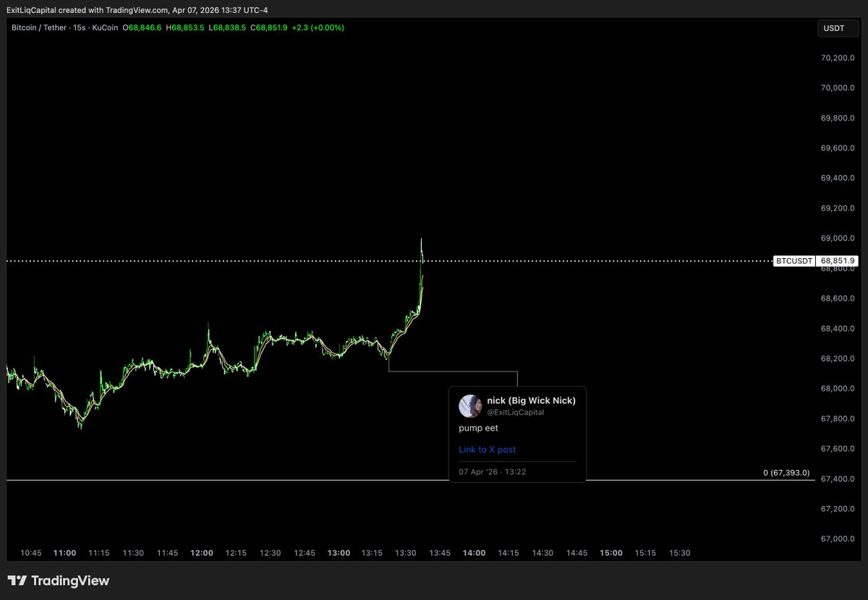Click the 12:30 time axis label
Screen dimensions: 868x600
(271, 553)
